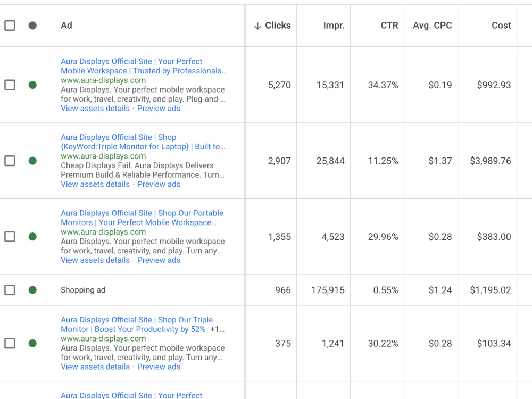Click the $1.24 Avg. CPC value

pyautogui.click(x=440, y=290)
